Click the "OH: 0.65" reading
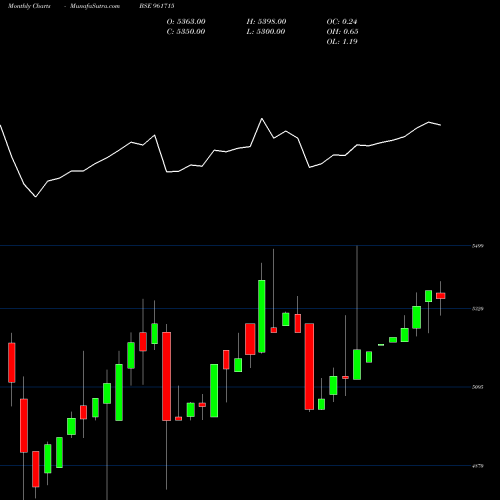The image size is (500, 500). tap(342, 32)
